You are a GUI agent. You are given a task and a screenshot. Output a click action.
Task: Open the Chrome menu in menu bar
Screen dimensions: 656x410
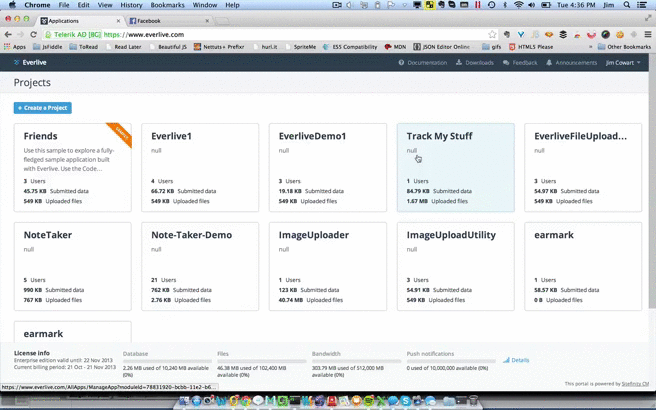point(37,5)
